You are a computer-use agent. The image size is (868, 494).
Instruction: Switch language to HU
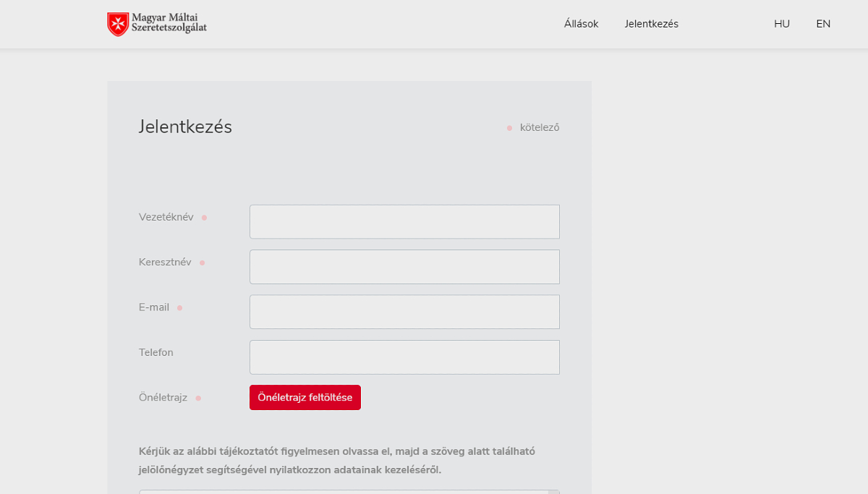pyautogui.click(x=781, y=24)
